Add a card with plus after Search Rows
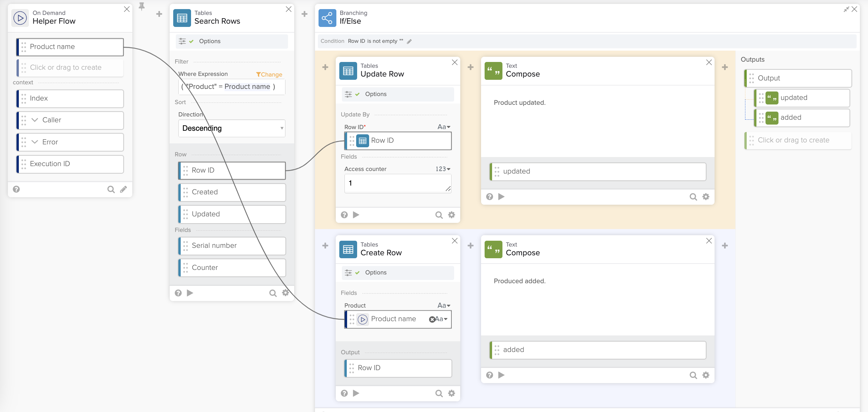This screenshot has height=412, width=868. click(x=304, y=14)
